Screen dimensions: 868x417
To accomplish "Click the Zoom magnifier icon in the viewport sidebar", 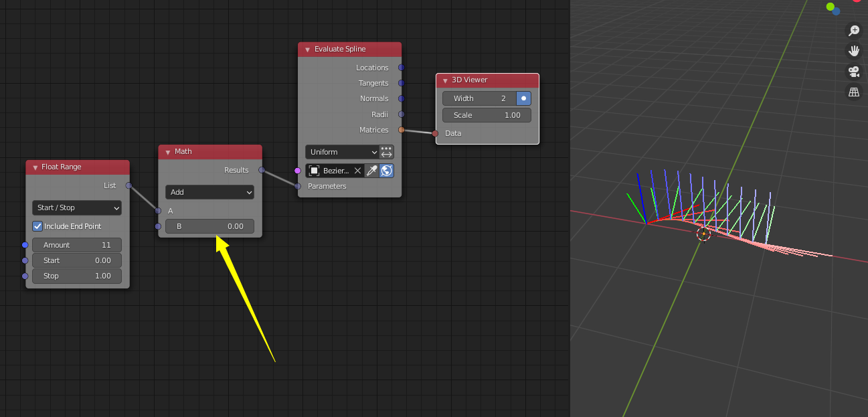I will coord(854,30).
